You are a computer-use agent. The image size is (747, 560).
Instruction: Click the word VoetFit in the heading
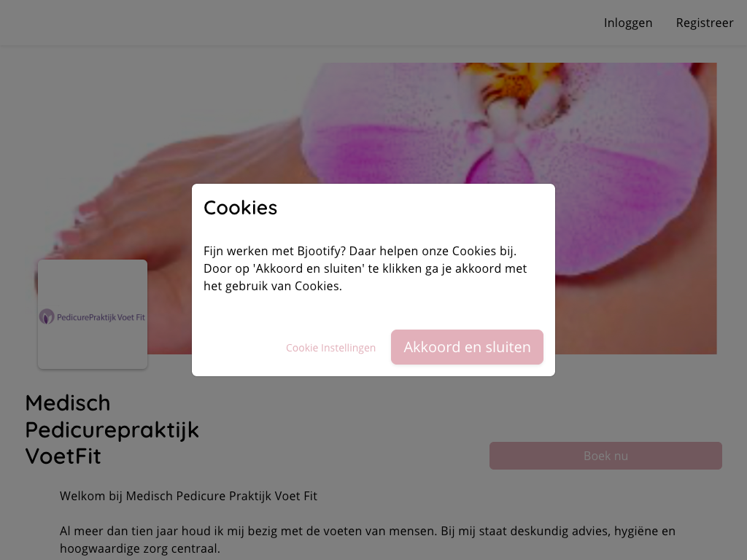pos(63,456)
